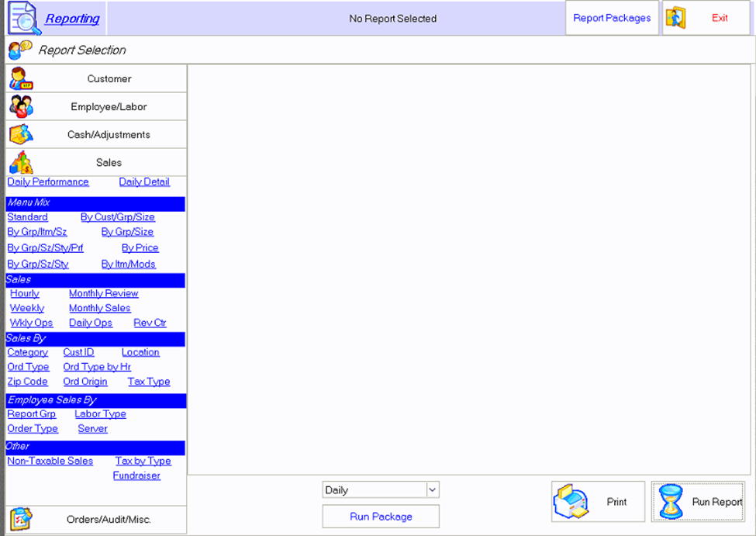Choose the By Itm/Mods report
Viewport: 756px width, 536px height.
(x=128, y=265)
